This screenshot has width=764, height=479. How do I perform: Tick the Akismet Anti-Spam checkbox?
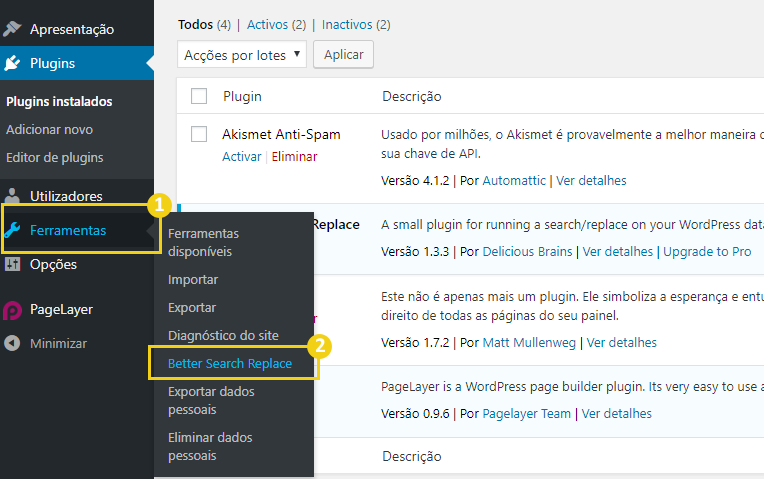199,134
